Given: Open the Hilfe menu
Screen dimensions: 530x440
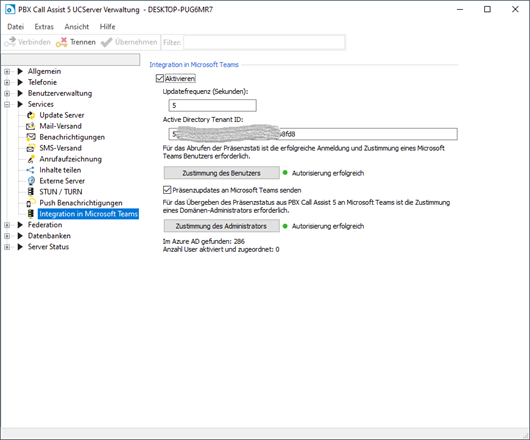Looking at the screenshot, I should (x=107, y=27).
